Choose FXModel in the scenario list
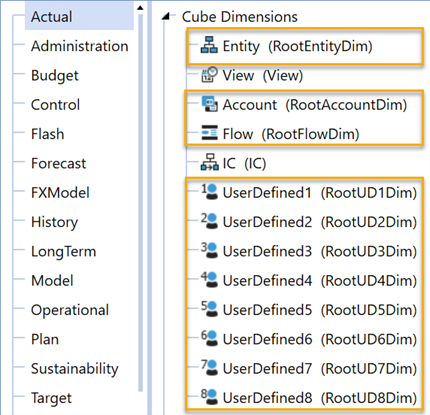 pos(60,193)
